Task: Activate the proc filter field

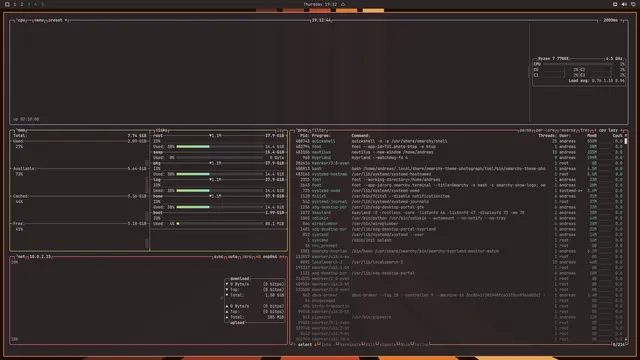Action: (x=319, y=130)
